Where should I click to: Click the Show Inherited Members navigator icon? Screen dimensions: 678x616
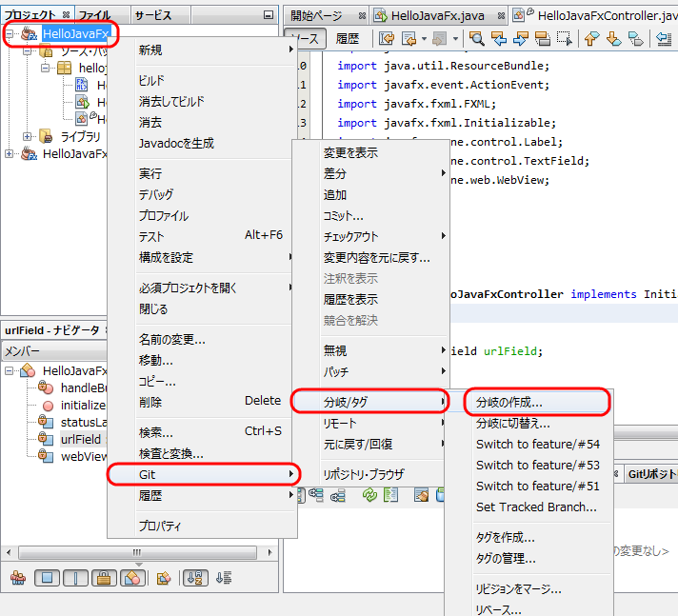18,577
